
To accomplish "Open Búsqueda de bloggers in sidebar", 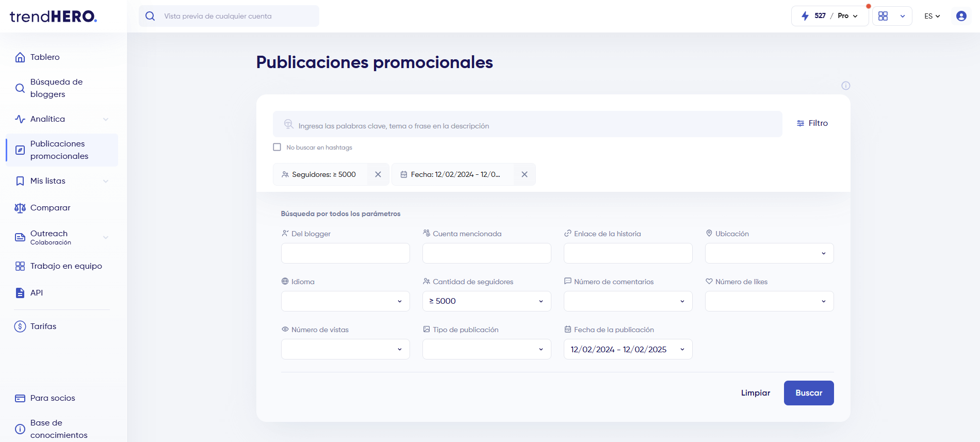I will coord(57,88).
